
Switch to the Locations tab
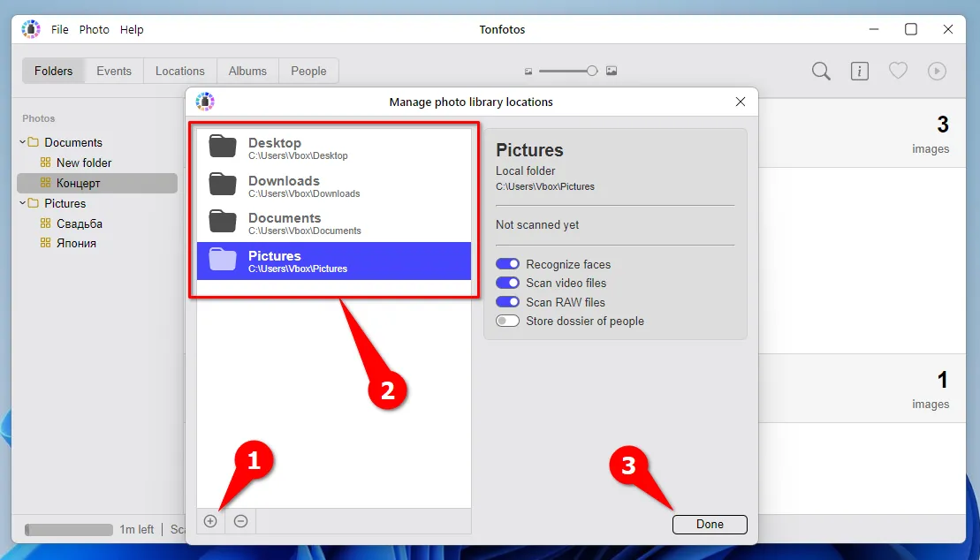pyautogui.click(x=180, y=72)
